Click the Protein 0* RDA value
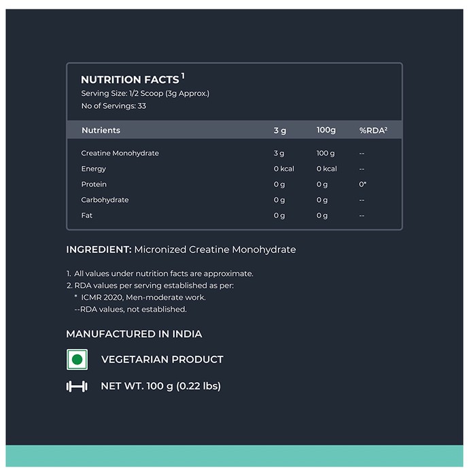 tap(362, 184)
